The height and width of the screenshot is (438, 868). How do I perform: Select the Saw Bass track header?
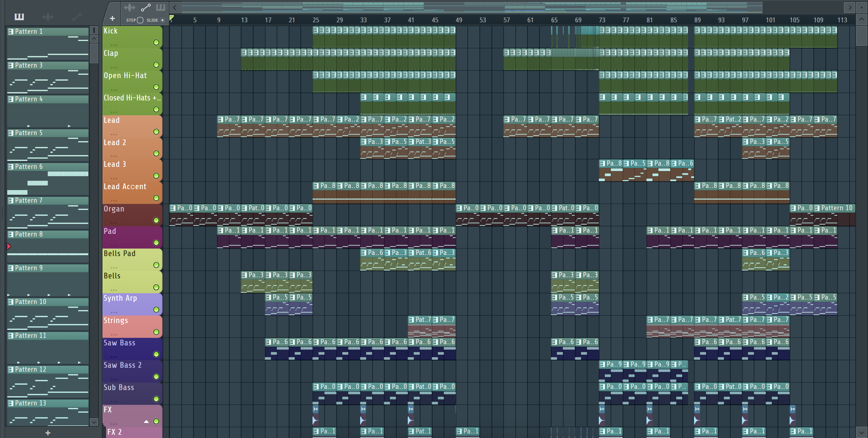tap(132, 349)
